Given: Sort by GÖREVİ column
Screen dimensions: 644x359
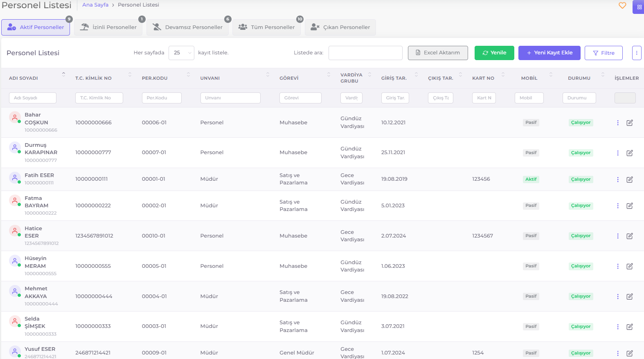Looking at the screenshot, I should point(329,74).
